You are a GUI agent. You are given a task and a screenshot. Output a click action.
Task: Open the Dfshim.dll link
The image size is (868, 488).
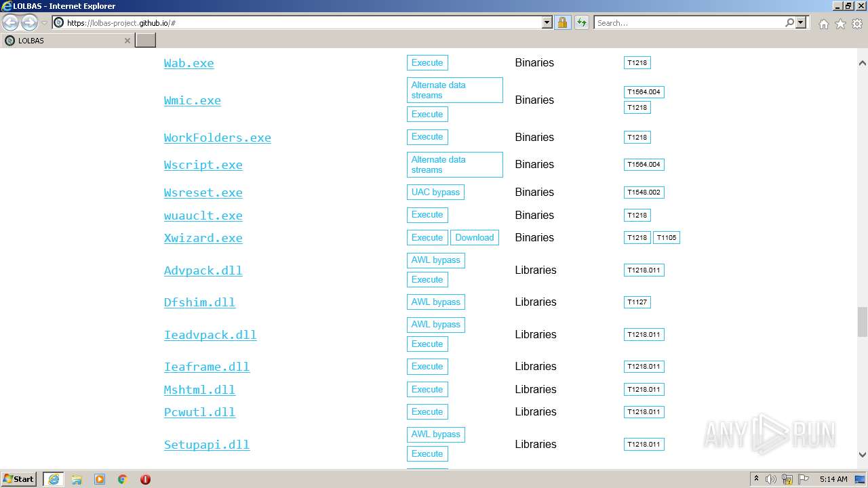199,302
